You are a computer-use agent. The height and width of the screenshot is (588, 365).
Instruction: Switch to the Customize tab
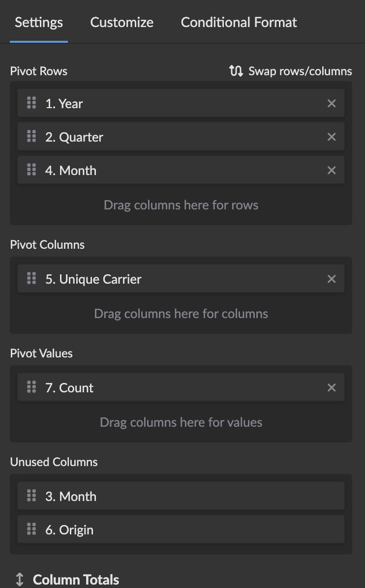point(122,22)
